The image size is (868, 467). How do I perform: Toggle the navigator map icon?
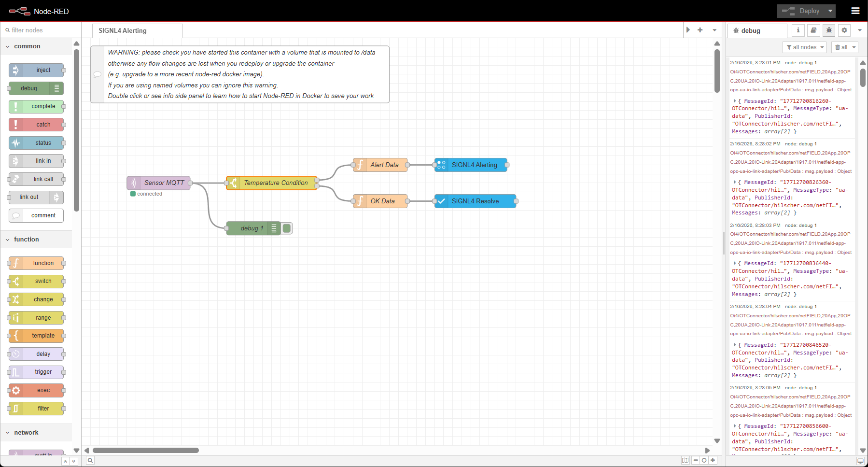point(685,460)
